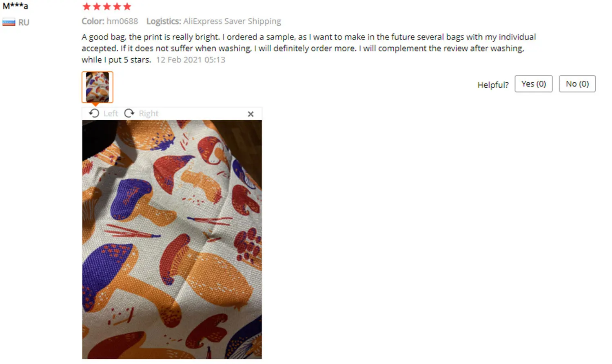This screenshot has width=612, height=364.
Task: Click reviewer name M***a
Action: pos(16,6)
